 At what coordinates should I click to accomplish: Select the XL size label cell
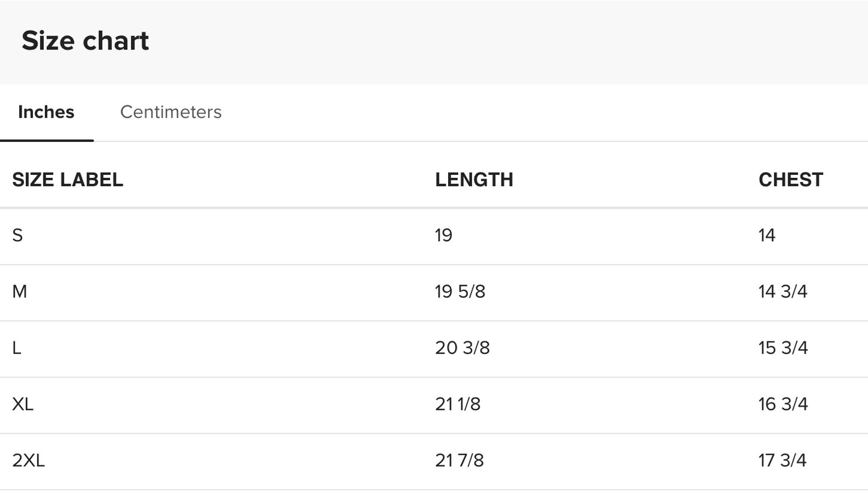click(x=23, y=404)
